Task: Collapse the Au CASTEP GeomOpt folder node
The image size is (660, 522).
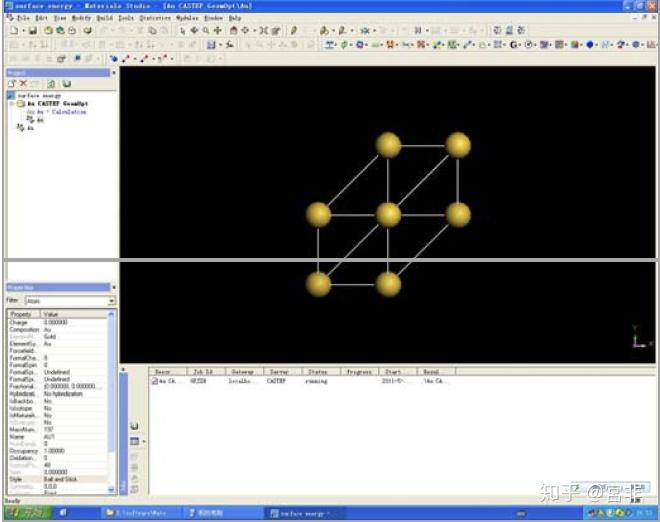Action: pyautogui.click(x=12, y=104)
